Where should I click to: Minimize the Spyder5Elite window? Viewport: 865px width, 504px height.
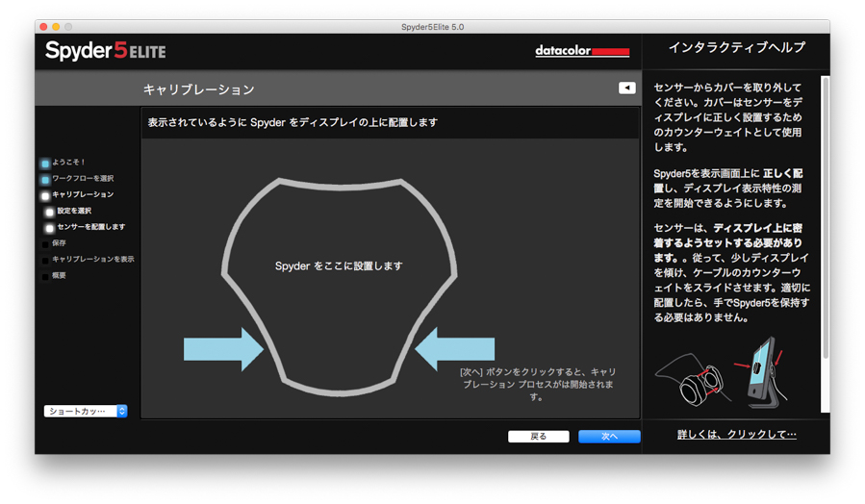click(56, 27)
